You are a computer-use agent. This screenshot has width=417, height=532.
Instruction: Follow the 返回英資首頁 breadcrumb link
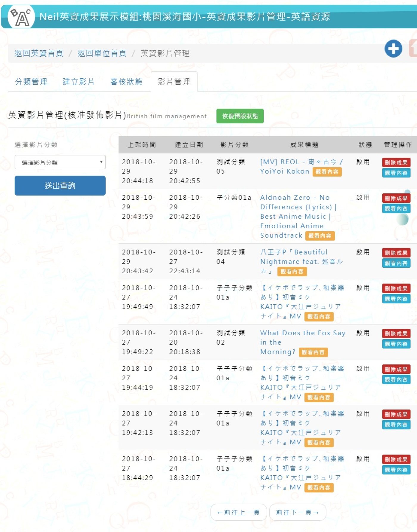tap(39, 53)
